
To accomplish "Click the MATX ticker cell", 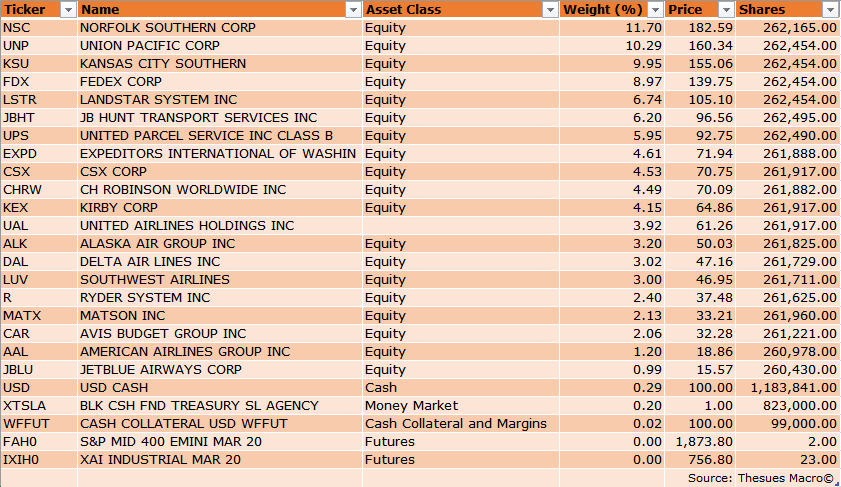I will tap(39, 315).
